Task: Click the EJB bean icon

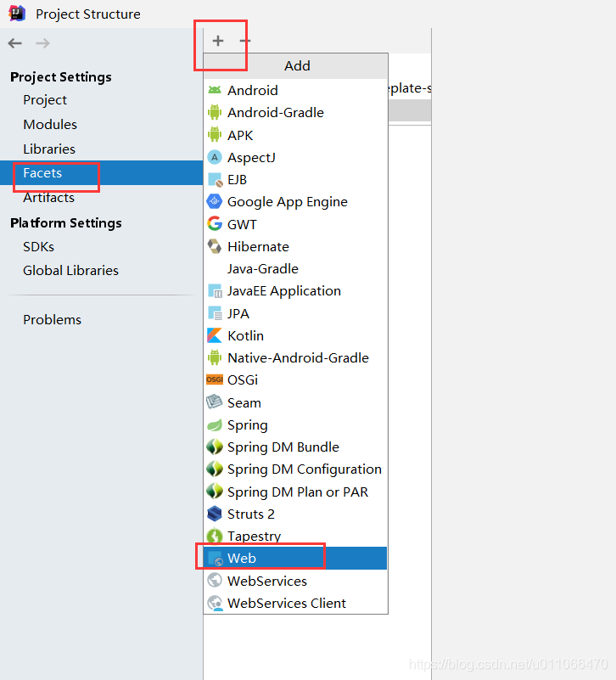Action: click(215, 179)
